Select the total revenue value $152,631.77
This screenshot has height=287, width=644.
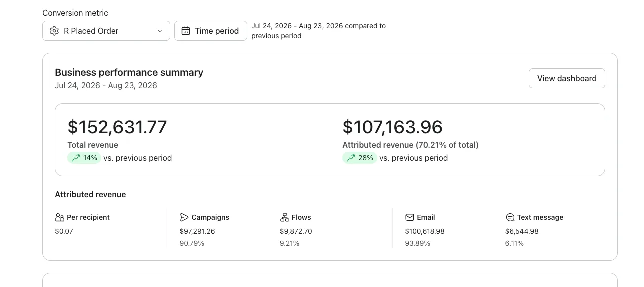point(117,127)
